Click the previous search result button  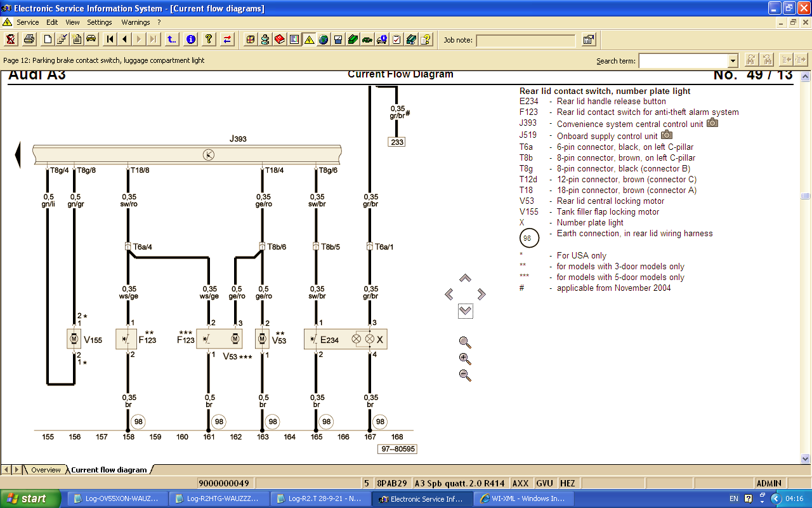point(787,60)
